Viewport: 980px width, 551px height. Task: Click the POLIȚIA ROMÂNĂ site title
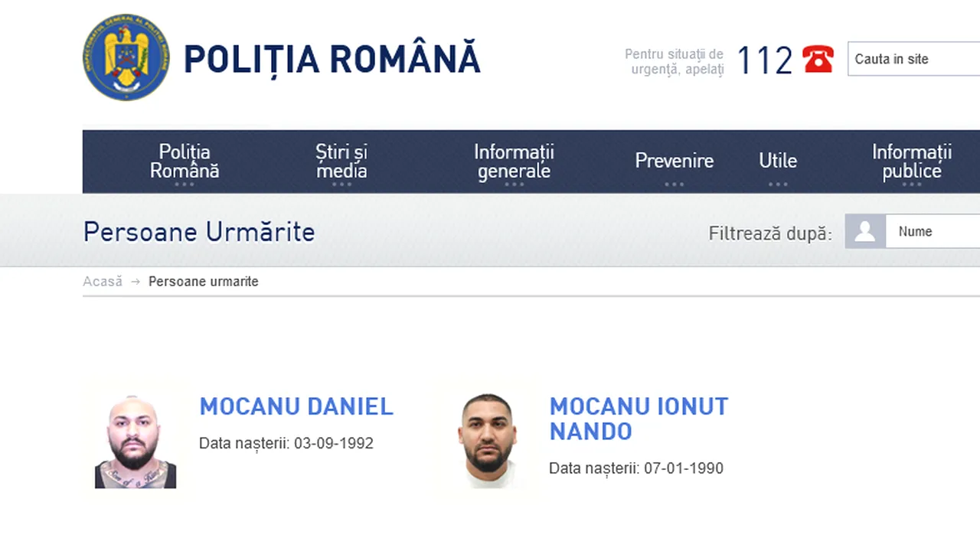pos(332,59)
